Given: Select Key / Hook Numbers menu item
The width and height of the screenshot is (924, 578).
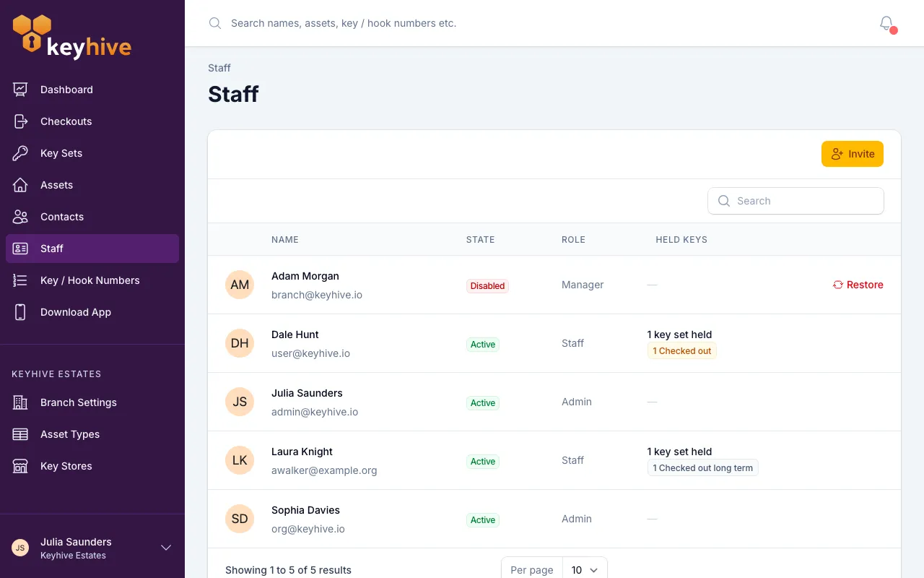Looking at the screenshot, I should click(x=92, y=280).
